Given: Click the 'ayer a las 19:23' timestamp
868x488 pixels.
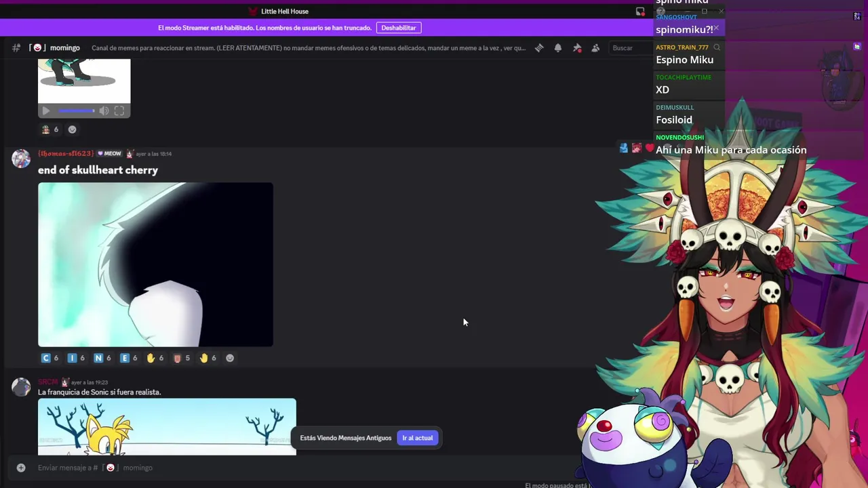Looking at the screenshot, I should pyautogui.click(x=90, y=382).
